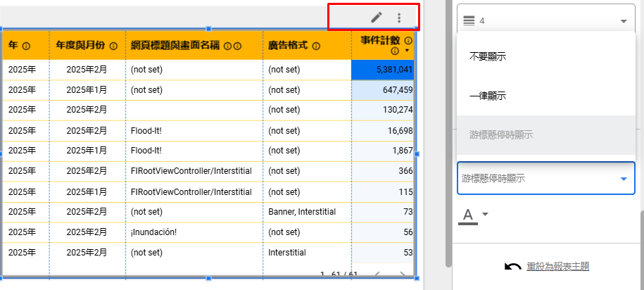Click the font color A swatch

click(467, 215)
